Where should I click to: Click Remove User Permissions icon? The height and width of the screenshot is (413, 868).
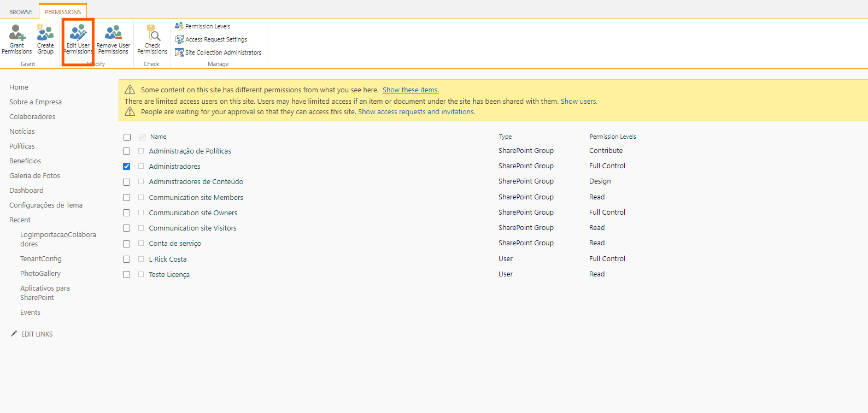[x=113, y=33]
